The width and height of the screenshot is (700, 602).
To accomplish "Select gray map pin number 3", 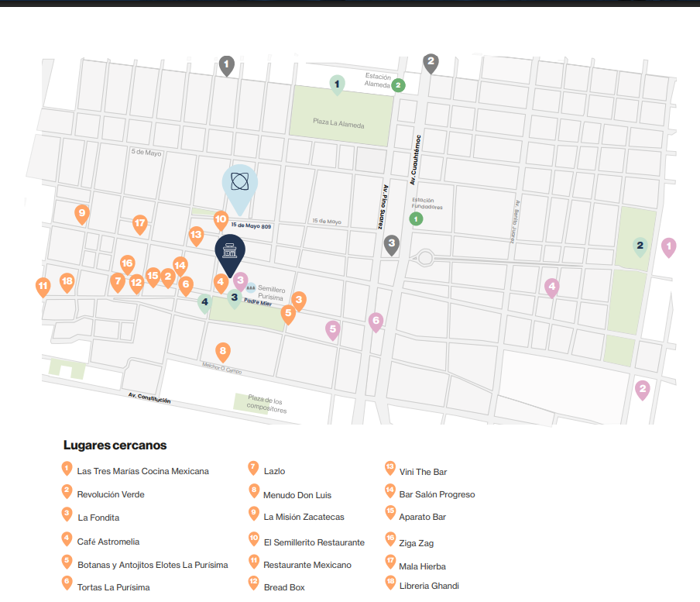I will [x=392, y=245].
